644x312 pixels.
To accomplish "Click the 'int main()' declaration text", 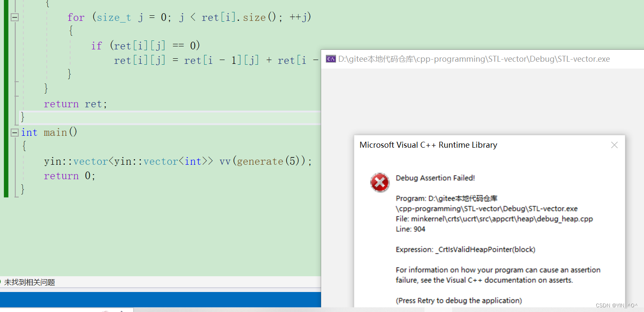I will pos(49,132).
